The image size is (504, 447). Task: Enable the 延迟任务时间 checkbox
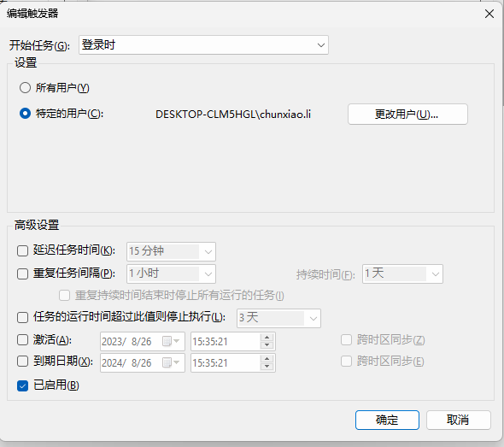click(x=22, y=250)
